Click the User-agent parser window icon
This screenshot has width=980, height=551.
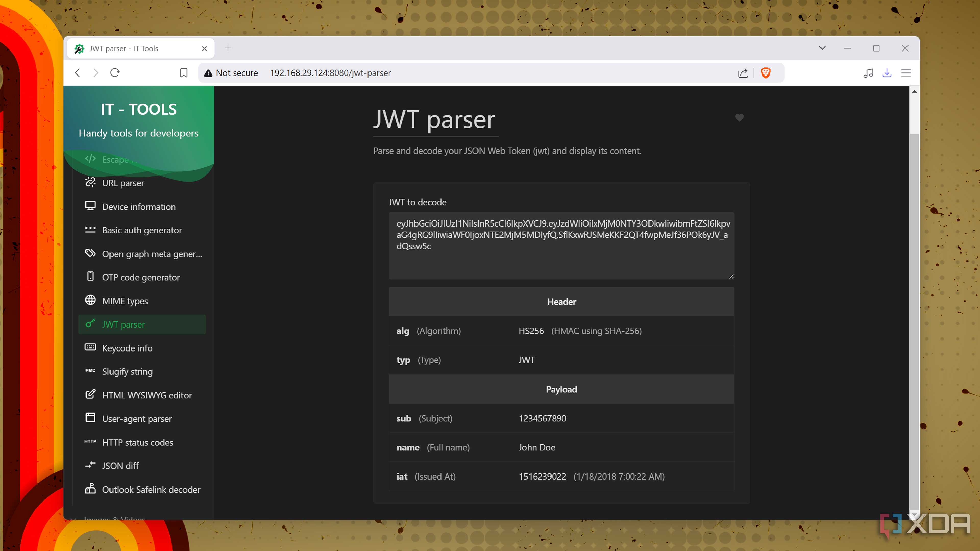click(90, 418)
